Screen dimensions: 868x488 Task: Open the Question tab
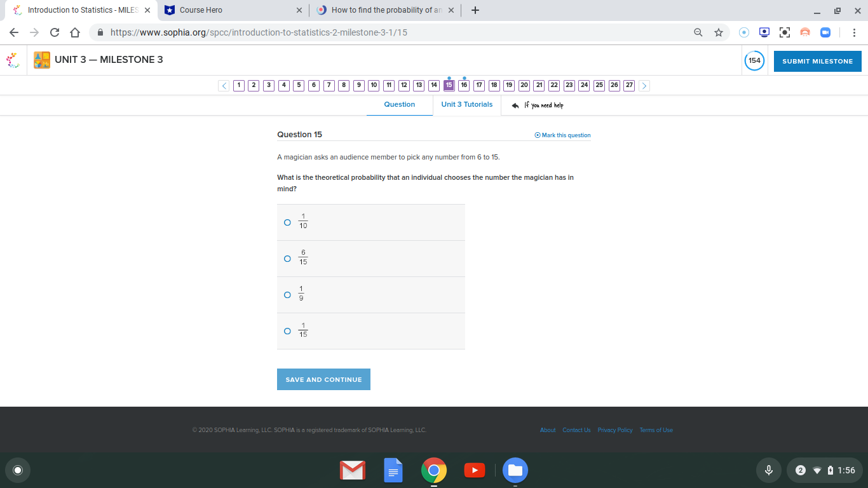[400, 105]
